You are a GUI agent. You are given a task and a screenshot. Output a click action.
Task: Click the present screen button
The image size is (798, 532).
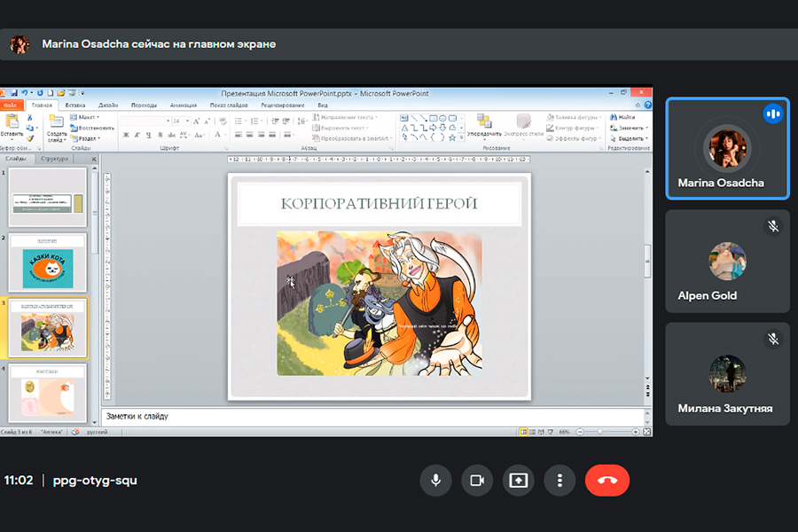[x=519, y=480]
